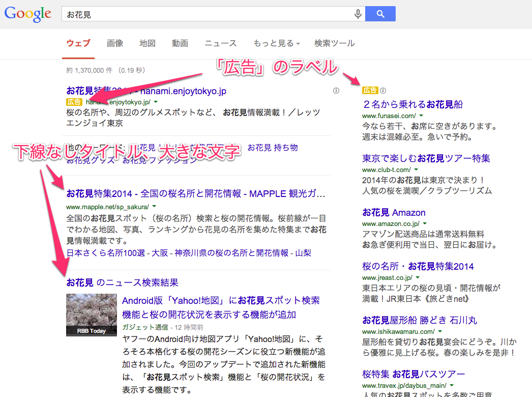Open 神奈川県の桜の名所と開花情報 sitelink
Viewport: 532px width, 397px height.
tap(231, 253)
